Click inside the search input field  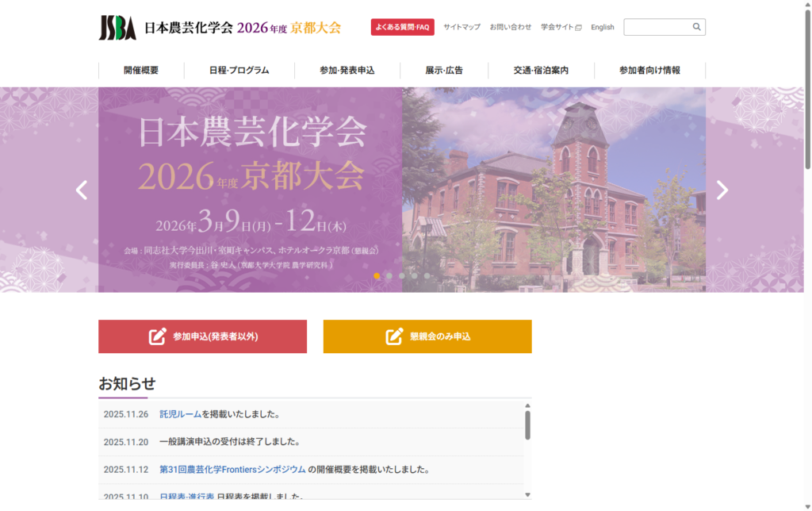[x=658, y=26]
